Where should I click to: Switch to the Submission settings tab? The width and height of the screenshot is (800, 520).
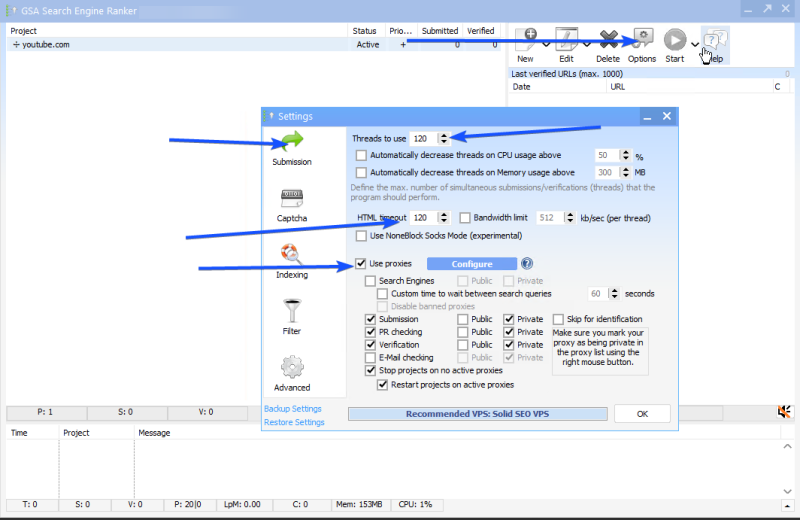point(292,148)
